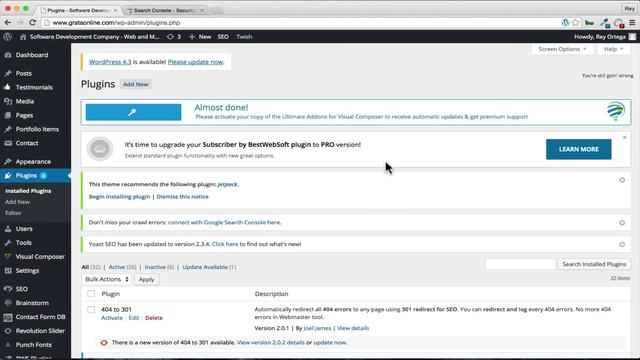Dismiss the Jetpack recommendation notice

pyautogui.click(x=622, y=180)
